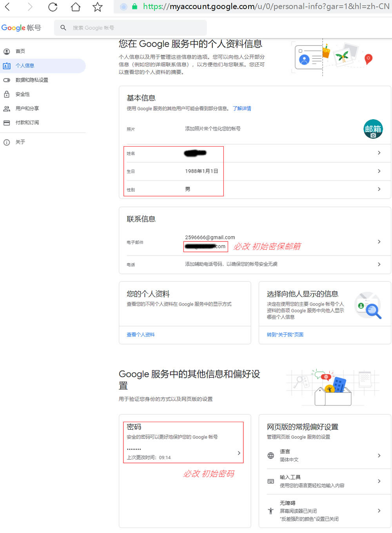Click the 安全性 lock icon
This screenshot has height=533, width=392.
tap(7, 94)
